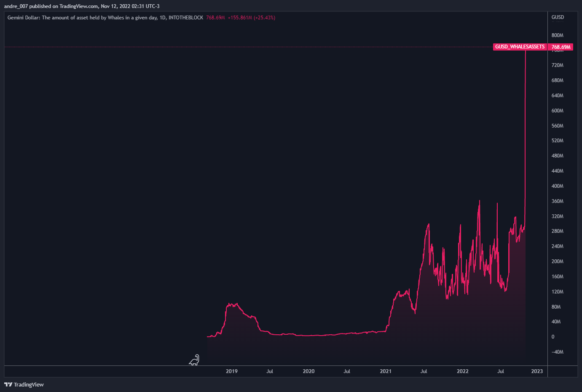This screenshot has width=582, height=392.
Task: Click the +155.861M change value
Action: point(240,18)
